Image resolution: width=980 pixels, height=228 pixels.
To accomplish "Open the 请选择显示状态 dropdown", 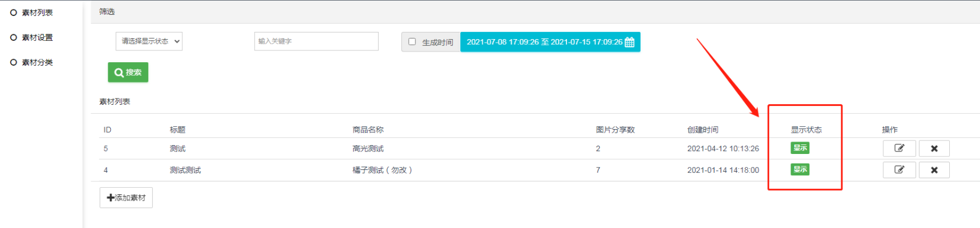I will (x=149, y=41).
